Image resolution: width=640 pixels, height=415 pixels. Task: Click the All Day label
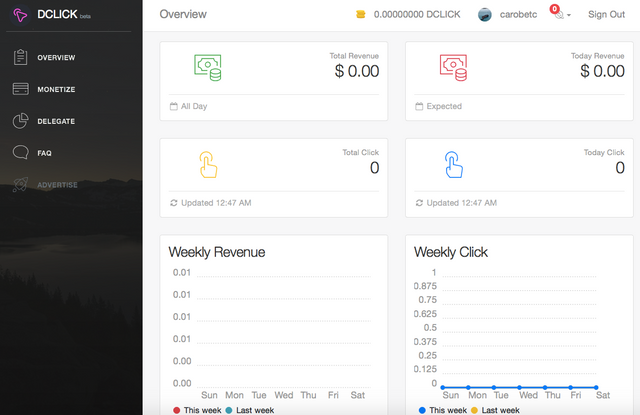tap(194, 106)
